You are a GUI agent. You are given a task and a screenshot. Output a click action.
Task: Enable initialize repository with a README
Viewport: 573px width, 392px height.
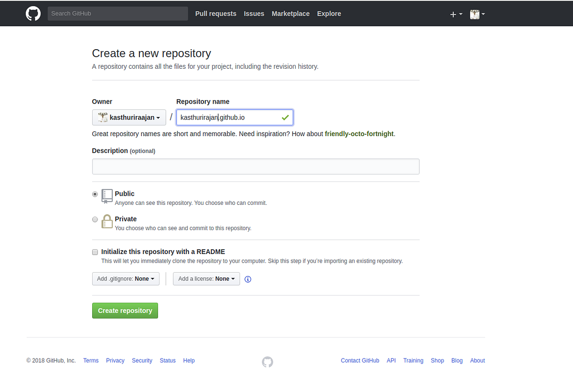[x=95, y=252]
